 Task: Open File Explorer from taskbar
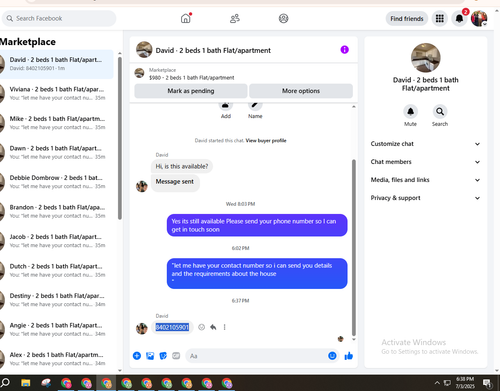26,383
